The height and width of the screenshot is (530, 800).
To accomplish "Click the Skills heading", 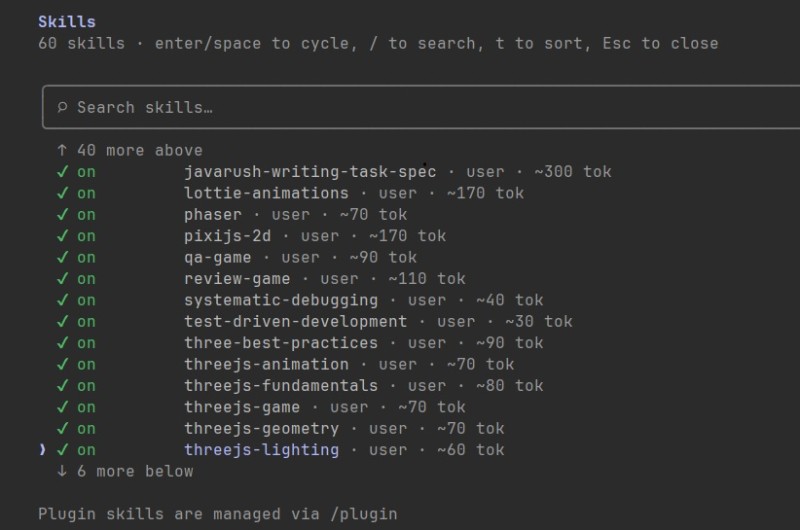I will pos(67,22).
